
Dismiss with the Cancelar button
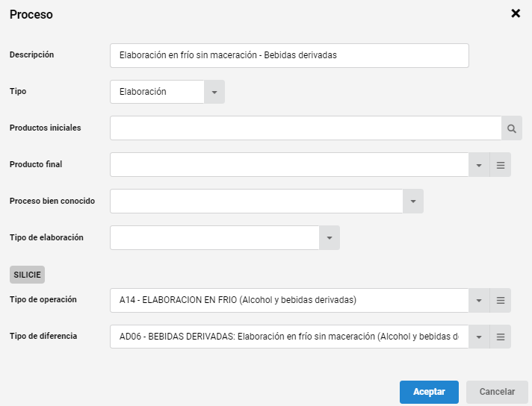497,392
